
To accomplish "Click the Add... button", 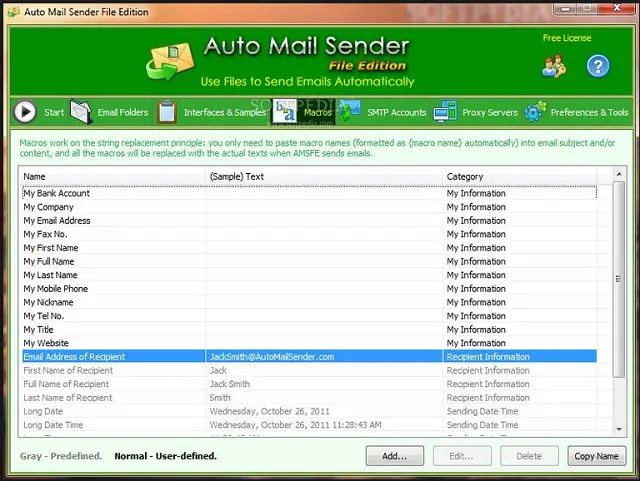I will pyautogui.click(x=395, y=456).
